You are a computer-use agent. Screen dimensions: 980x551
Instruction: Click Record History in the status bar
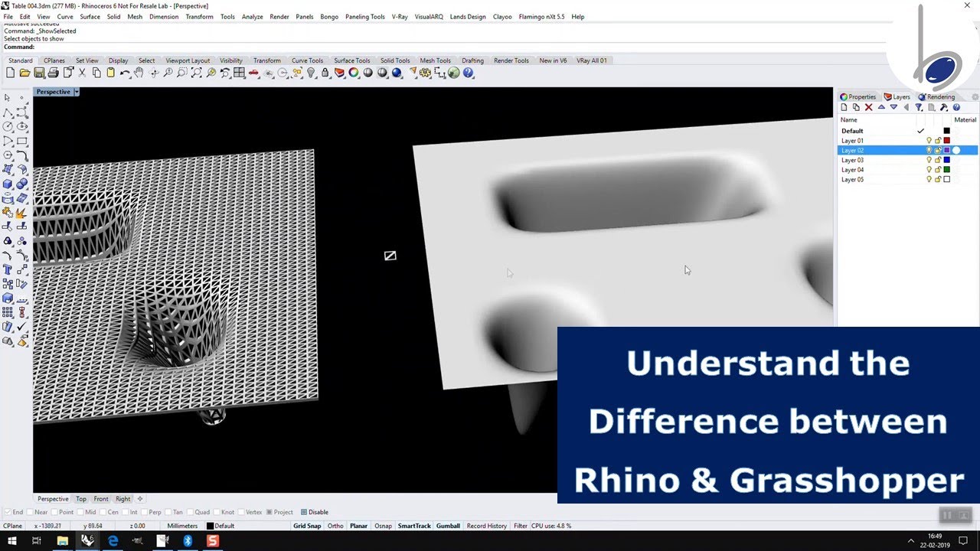coord(487,526)
